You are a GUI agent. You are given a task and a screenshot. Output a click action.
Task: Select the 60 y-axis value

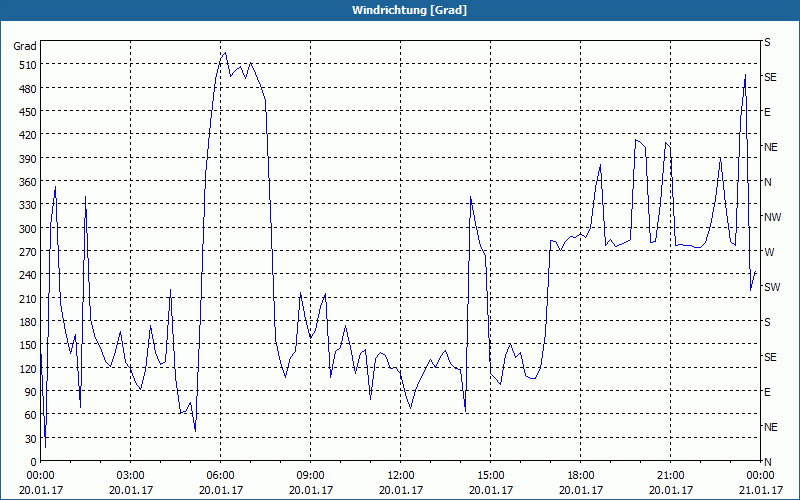(x=31, y=415)
